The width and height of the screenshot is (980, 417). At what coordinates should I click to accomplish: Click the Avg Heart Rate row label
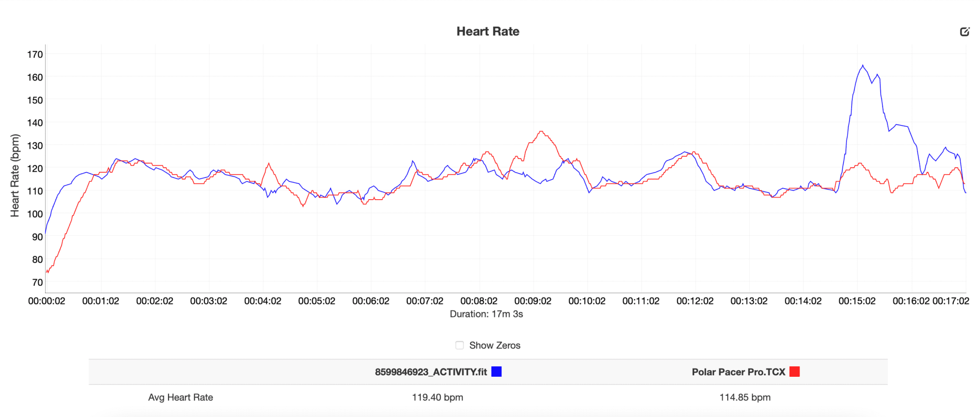pyautogui.click(x=180, y=397)
